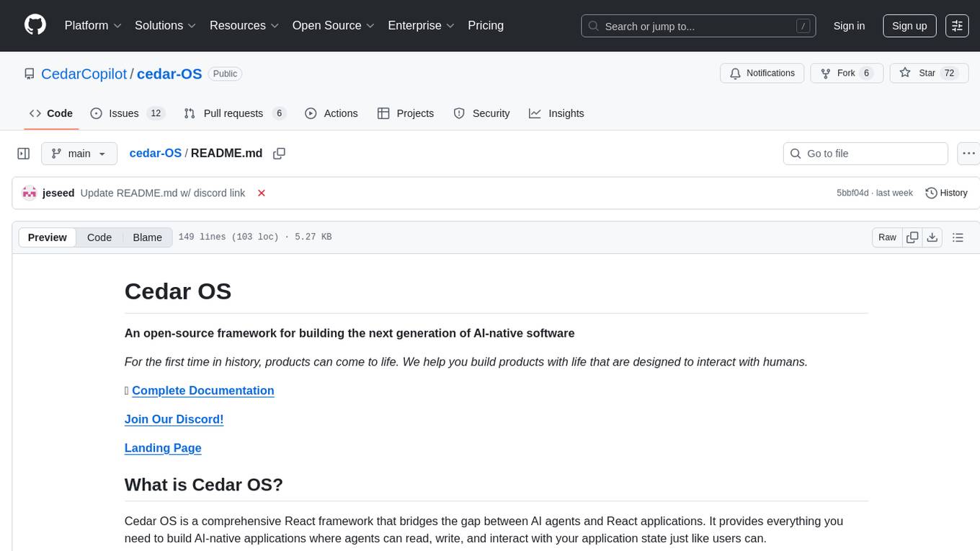
Task: Open the README outline list
Action: pos(958,237)
